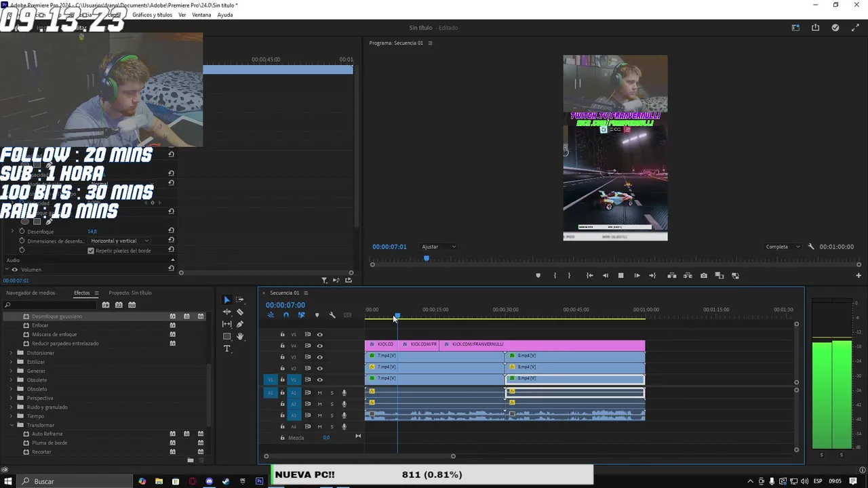Open the Ayuda menu

[225, 15]
